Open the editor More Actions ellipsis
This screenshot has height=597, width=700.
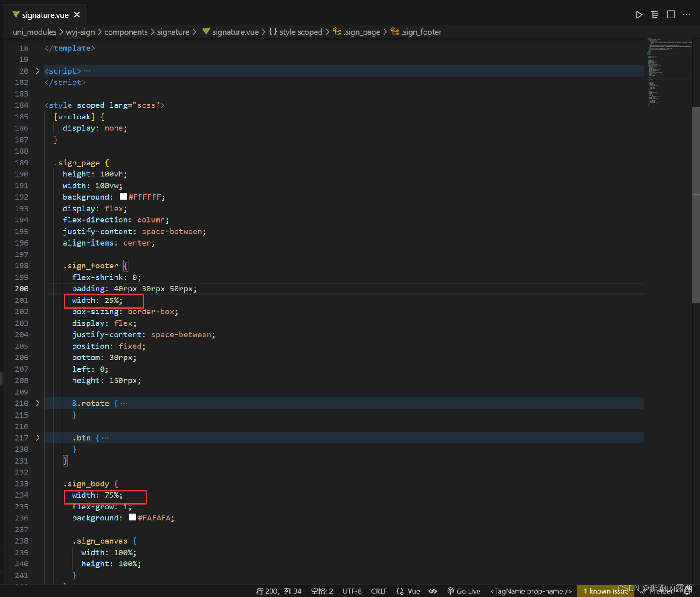[x=686, y=14]
